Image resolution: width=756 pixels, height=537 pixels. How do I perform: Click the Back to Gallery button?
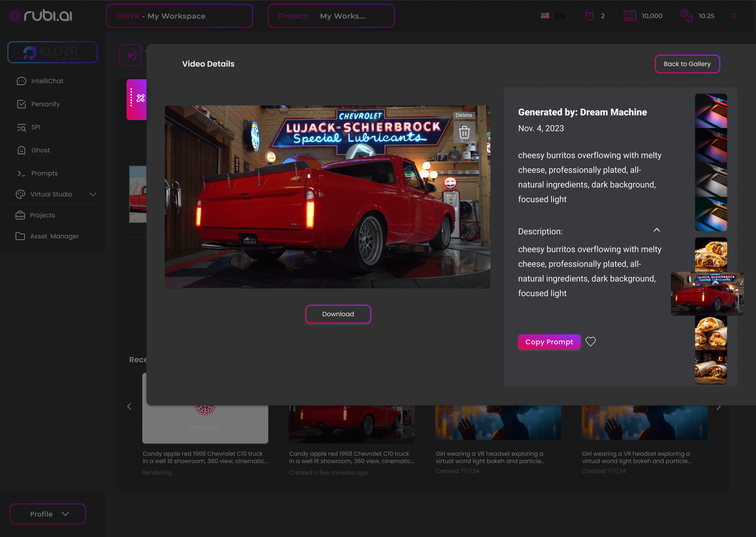[687, 64]
